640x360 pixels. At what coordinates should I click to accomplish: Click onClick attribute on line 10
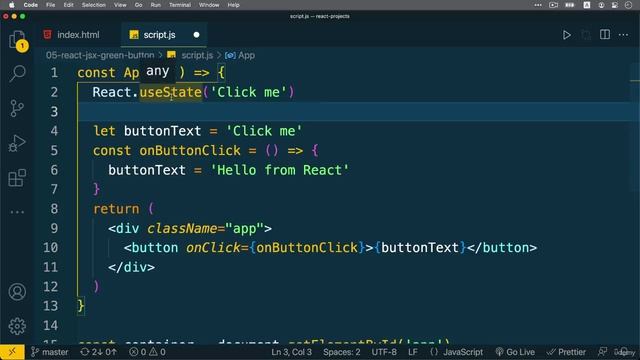213,248
